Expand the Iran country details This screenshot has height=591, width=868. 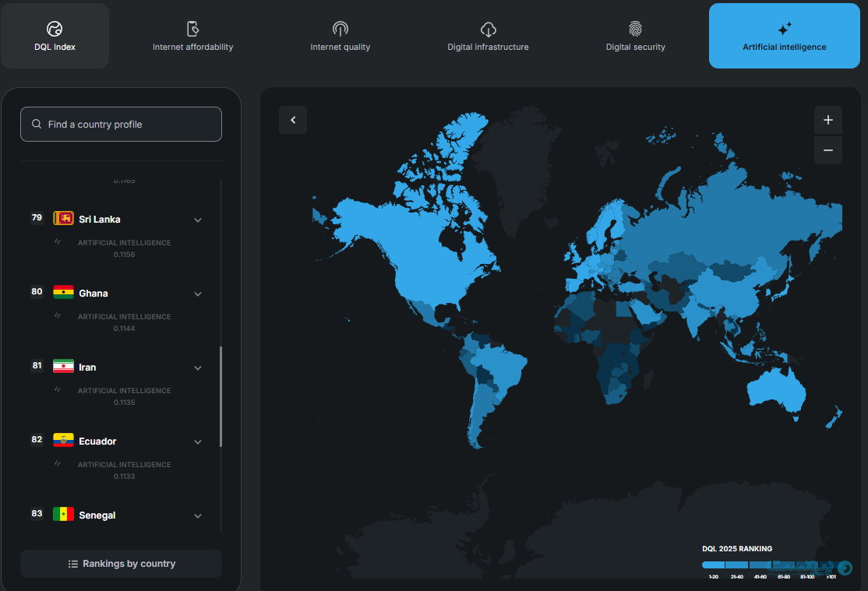(198, 368)
